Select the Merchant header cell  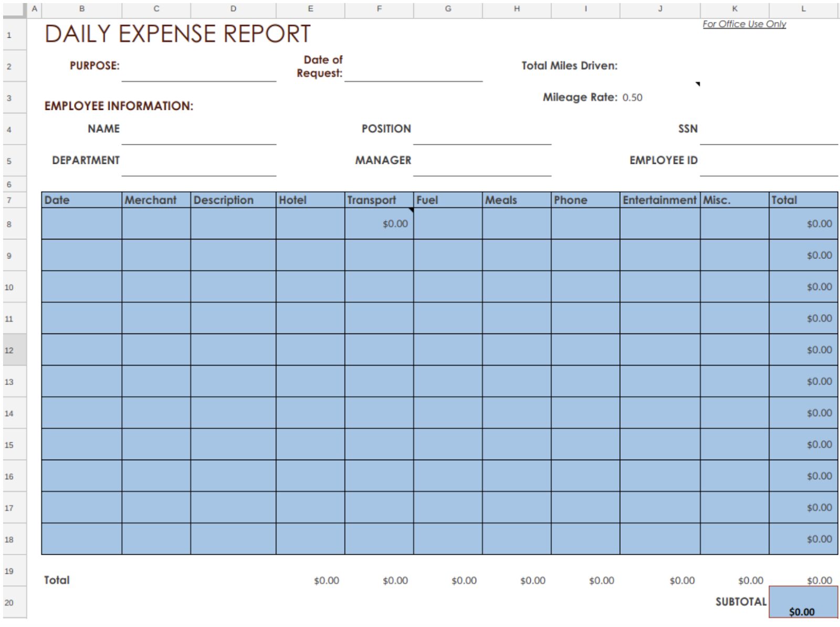click(156, 200)
